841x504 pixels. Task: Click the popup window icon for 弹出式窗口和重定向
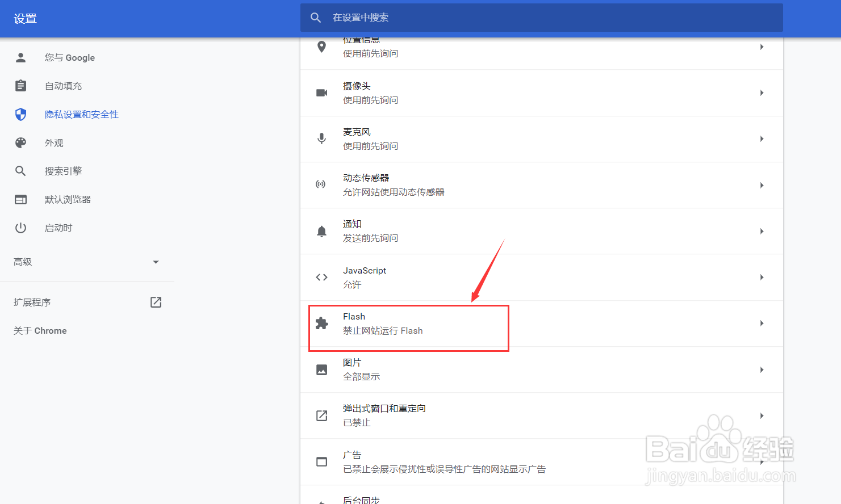[322, 415]
